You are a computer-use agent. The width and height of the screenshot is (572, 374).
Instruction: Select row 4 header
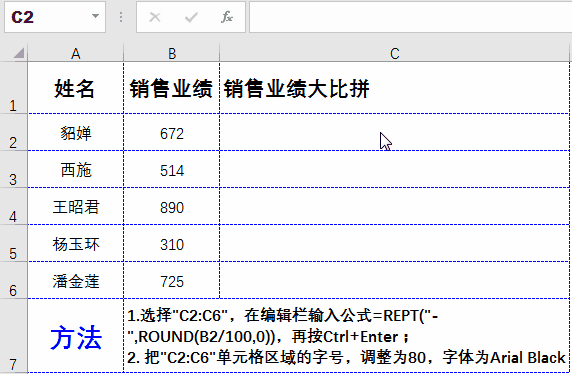(x=13, y=206)
